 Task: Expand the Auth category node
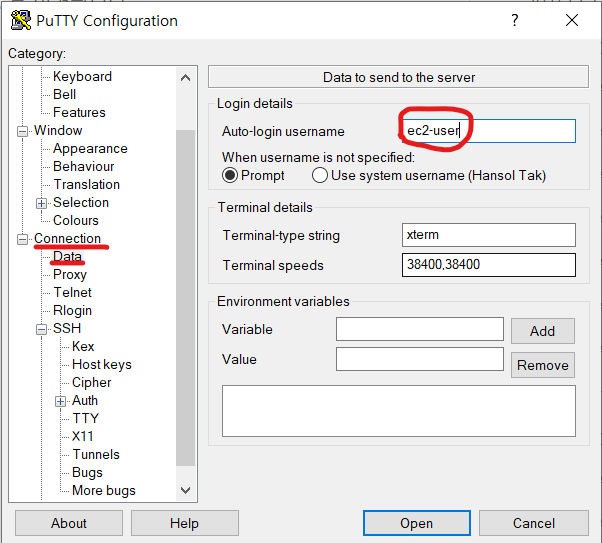(x=60, y=401)
